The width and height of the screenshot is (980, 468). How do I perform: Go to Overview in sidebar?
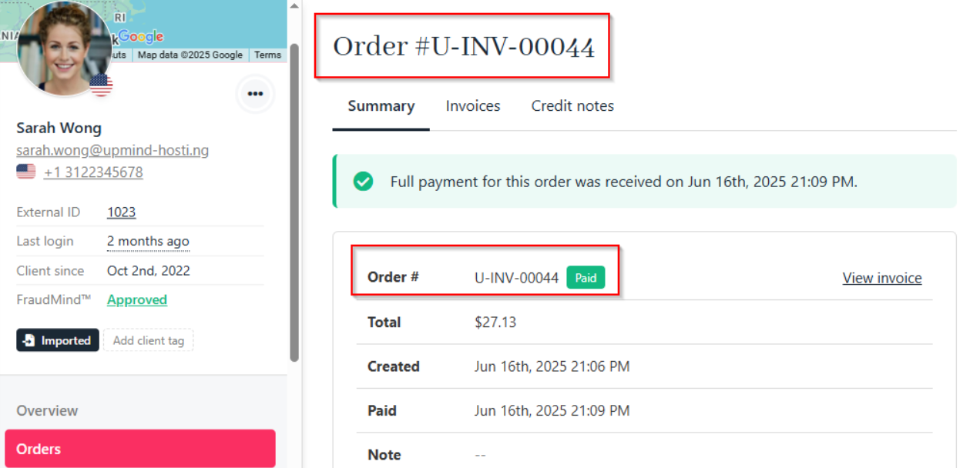point(47,411)
